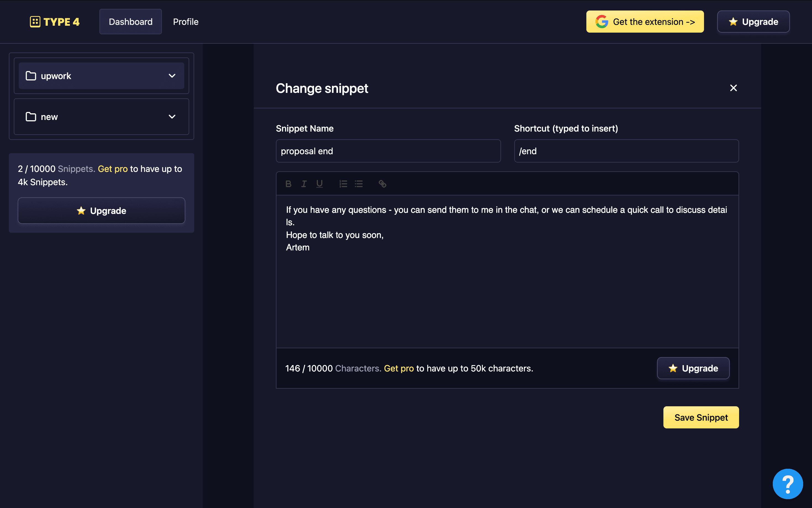Expand the upwork folder dropdown
The height and width of the screenshot is (508, 812).
[172, 76]
